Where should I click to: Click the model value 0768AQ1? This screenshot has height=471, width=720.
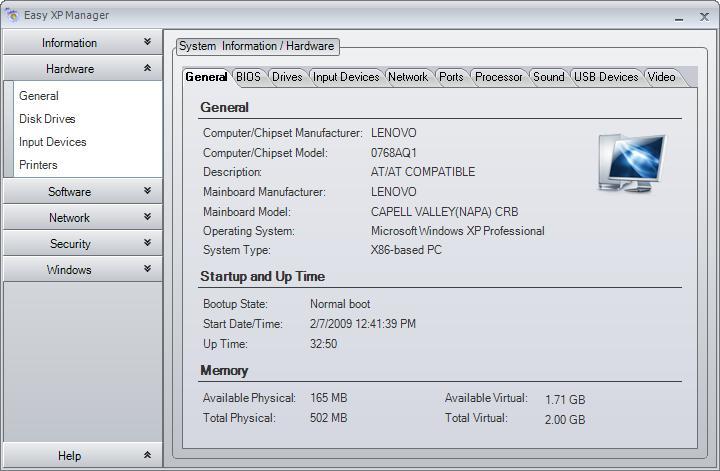[x=394, y=153]
